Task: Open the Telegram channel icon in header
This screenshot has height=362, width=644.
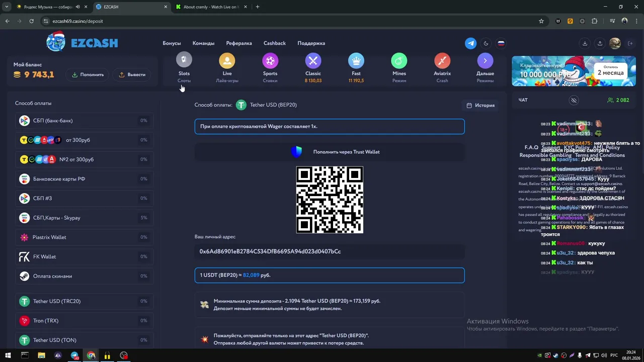Action: [471, 43]
